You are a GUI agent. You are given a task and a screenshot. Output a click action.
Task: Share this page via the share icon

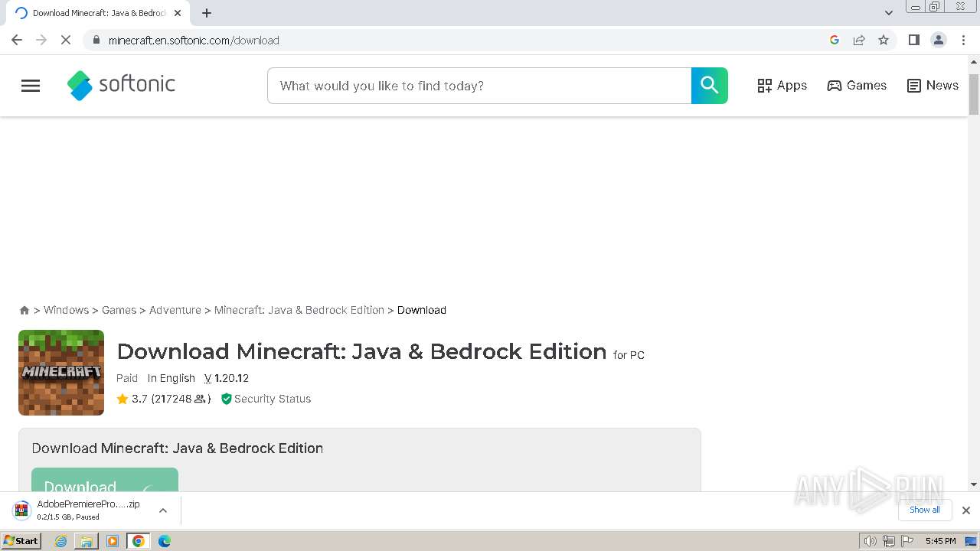859,40
